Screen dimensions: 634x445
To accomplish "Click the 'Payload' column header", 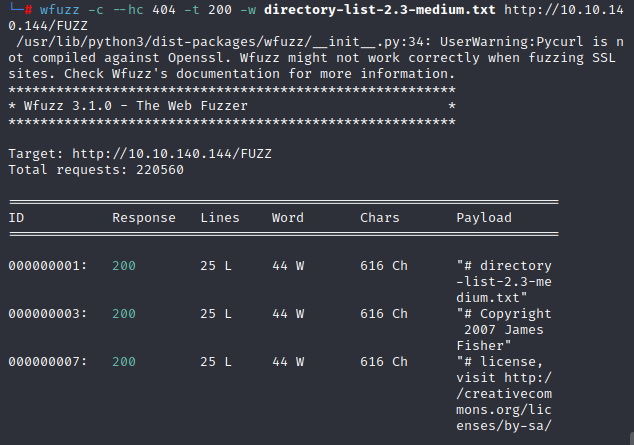I will (x=484, y=218).
